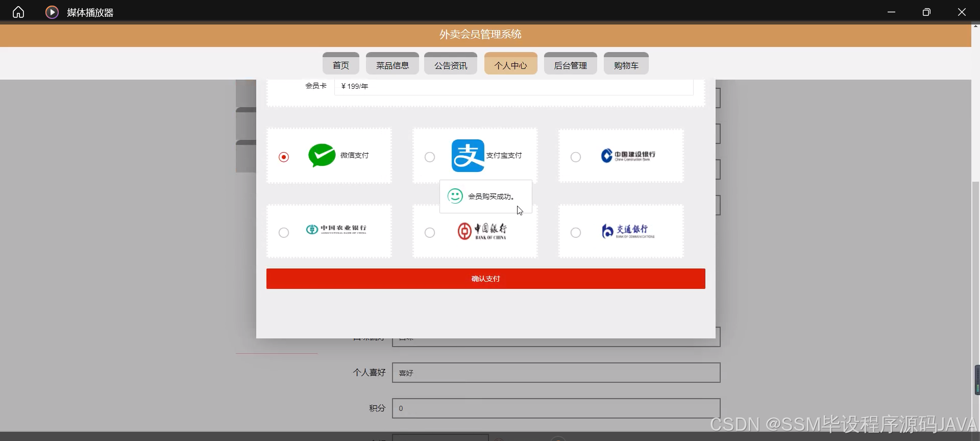Image resolution: width=980 pixels, height=441 pixels.
Task: Click the 个人喜好 input field
Action: click(x=556, y=373)
